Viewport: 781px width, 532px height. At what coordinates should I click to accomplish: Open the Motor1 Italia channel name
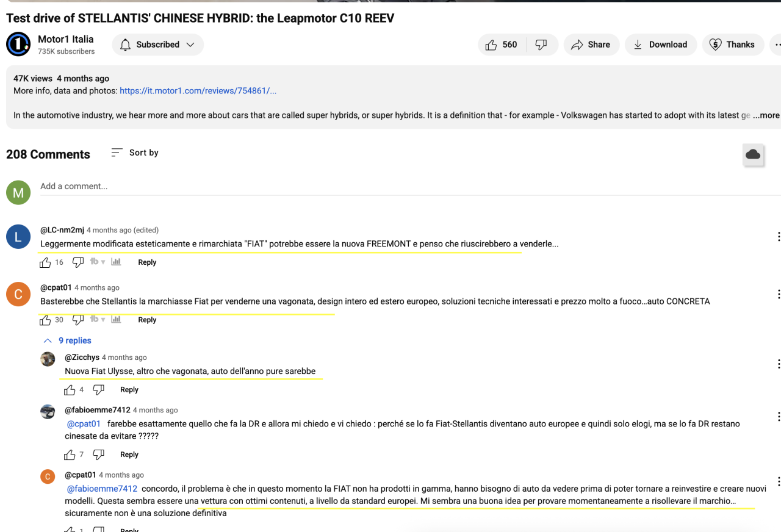(66, 39)
